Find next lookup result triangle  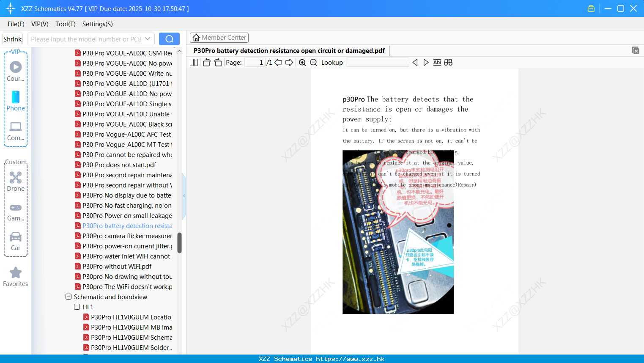click(426, 63)
